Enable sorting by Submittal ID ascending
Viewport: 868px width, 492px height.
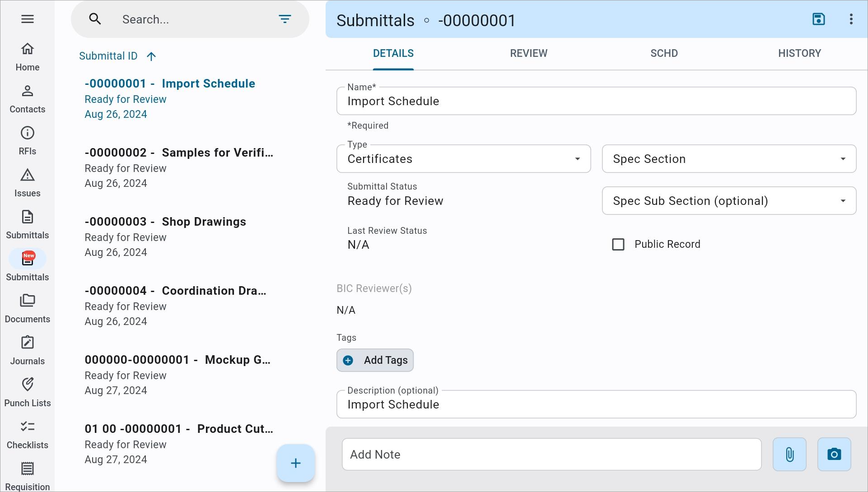point(151,56)
